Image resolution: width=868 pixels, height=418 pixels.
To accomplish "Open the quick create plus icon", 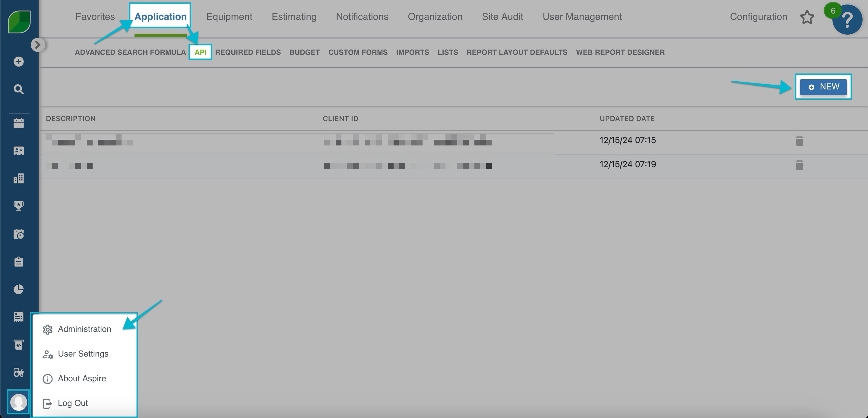I will tap(18, 62).
